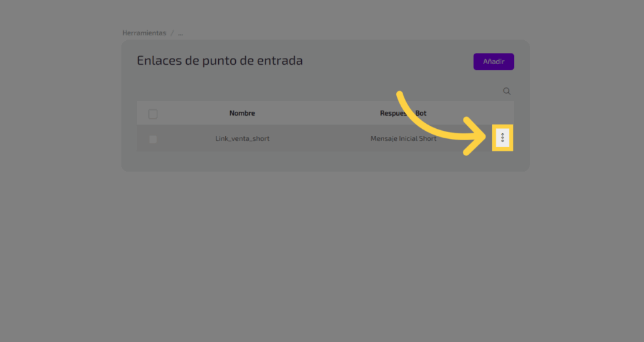Image resolution: width=644 pixels, height=342 pixels.
Task: Select all entry links with header checkbox
Action: [x=153, y=114]
